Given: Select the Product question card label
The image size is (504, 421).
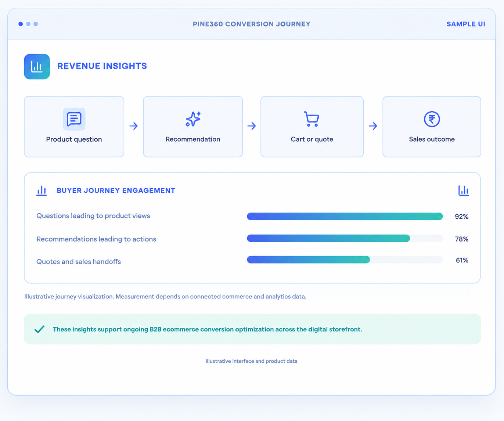Looking at the screenshot, I should tap(74, 139).
